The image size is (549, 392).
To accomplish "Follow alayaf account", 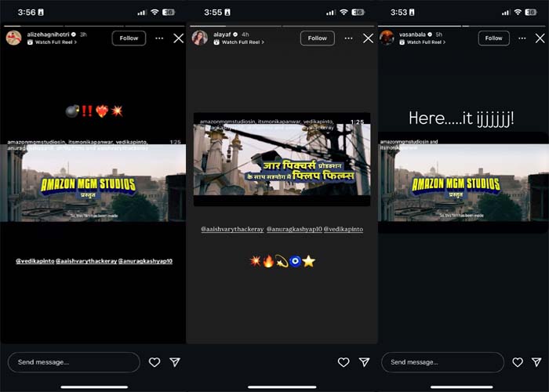I will pos(317,38).
